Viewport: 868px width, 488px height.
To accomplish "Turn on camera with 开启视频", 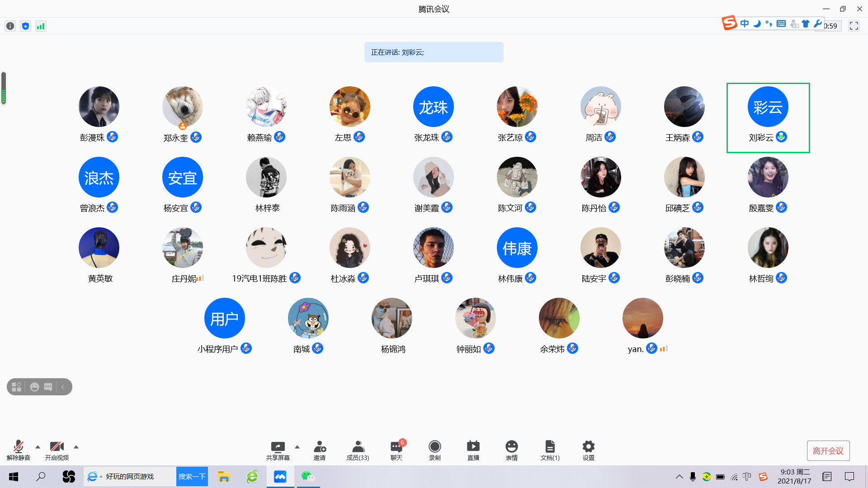I will (57, 450).
